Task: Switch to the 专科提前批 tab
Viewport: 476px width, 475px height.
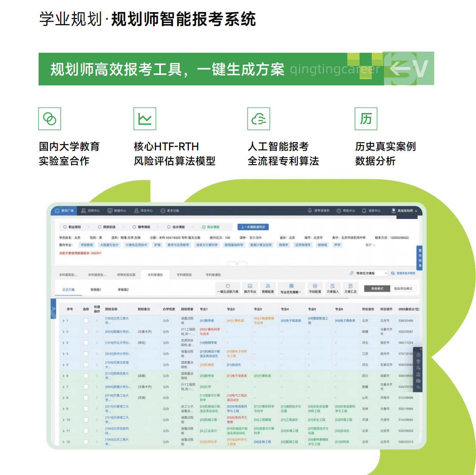Action: point(184,275)
